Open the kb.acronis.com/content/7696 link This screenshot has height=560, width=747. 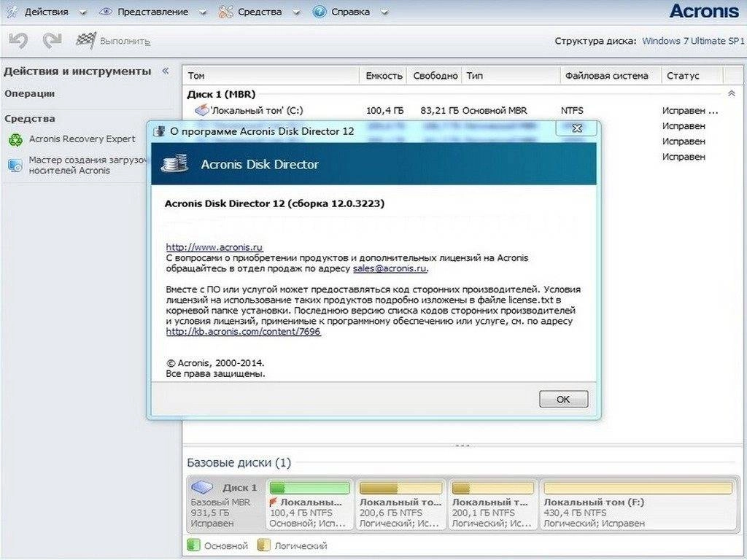[244, 332]
